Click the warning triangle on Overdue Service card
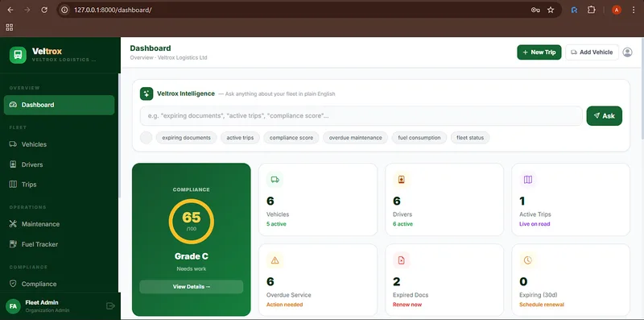This screenshot has width=644, height=320. coord(275,260)
